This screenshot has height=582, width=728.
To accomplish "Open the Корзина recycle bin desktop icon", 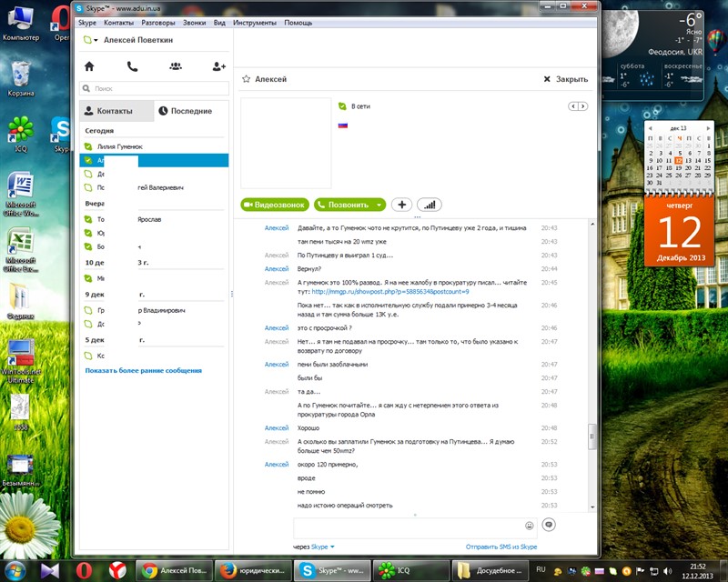I will 20,79.
